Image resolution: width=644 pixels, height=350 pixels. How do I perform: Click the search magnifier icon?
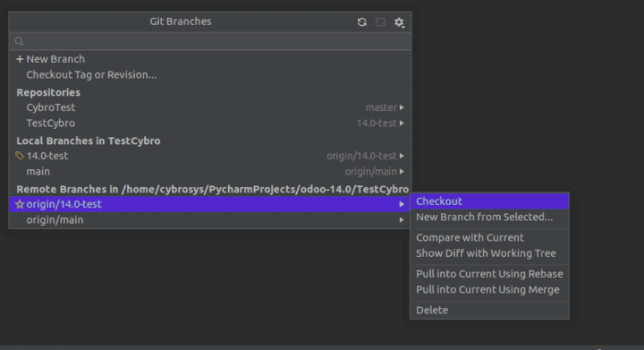pyautogui.click(x=20, y=41)
